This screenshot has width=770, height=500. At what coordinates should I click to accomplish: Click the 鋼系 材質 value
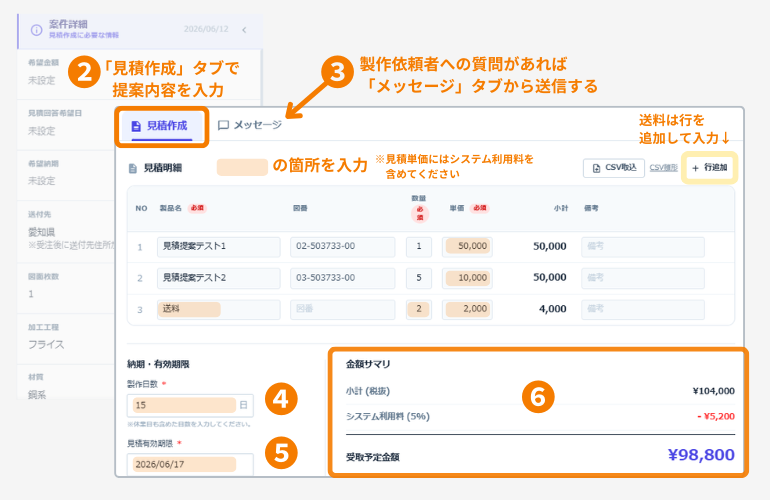(37, 394)
